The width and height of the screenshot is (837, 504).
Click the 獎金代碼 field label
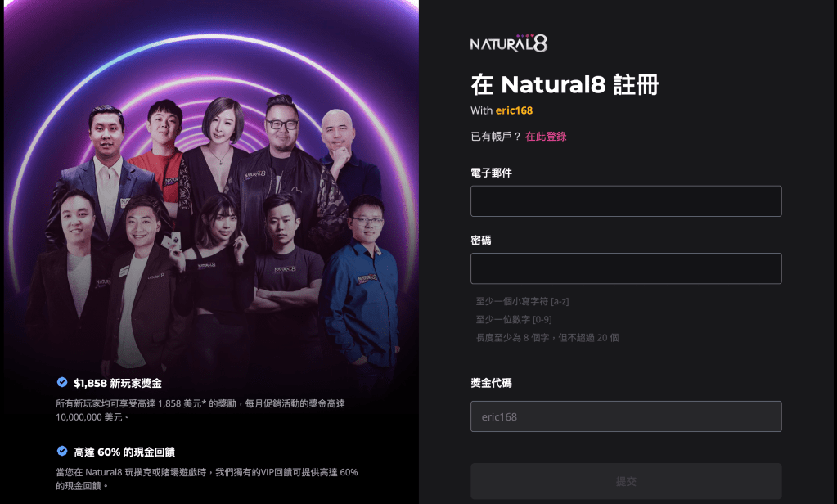(x=491, y=383)
